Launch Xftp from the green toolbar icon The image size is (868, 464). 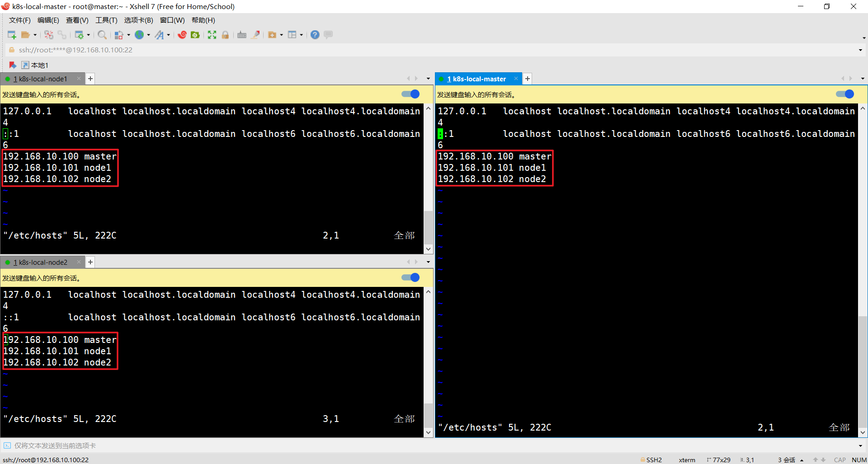coord(195,35)
